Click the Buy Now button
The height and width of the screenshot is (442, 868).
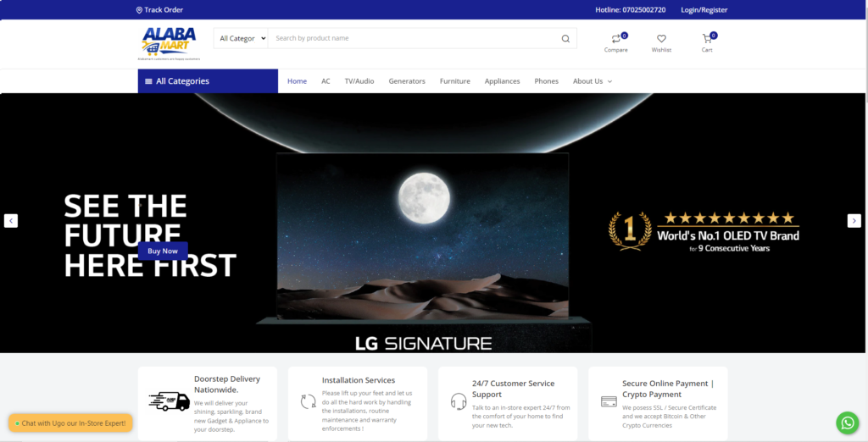[163, 251]
